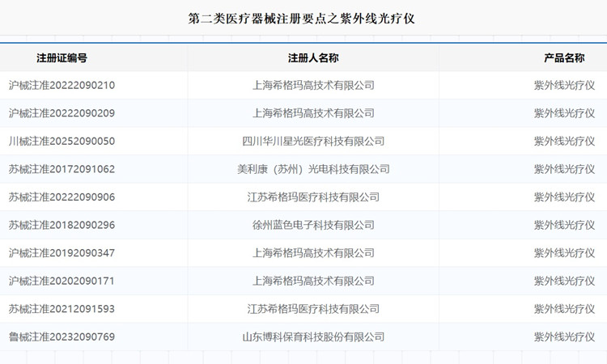This screenshot has width=607, height=364.
Task: Click the 注册人名称 column header
Action: [x=313, y=58]
